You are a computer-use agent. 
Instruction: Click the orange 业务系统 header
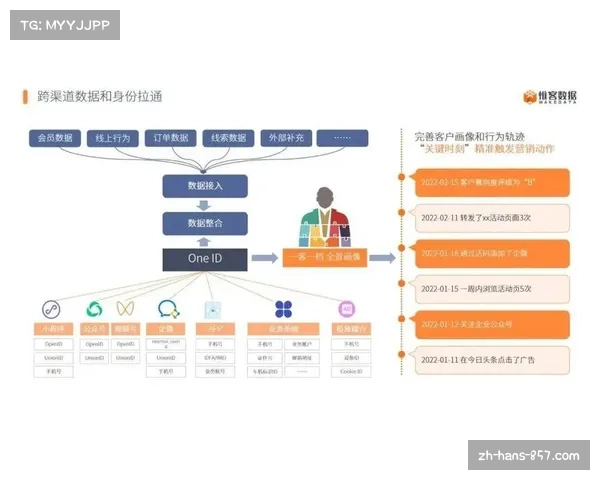pyautogui.click(x=283, y=329)
